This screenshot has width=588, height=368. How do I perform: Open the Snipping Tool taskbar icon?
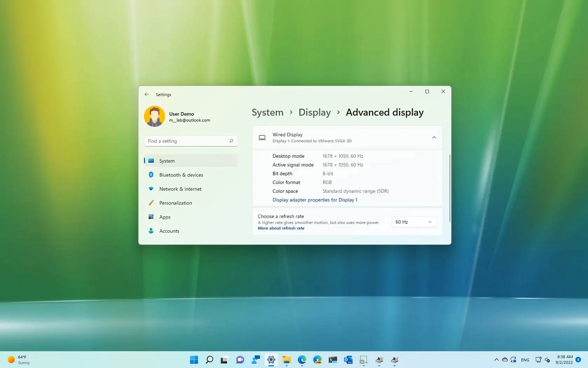[x=363, y=360]
